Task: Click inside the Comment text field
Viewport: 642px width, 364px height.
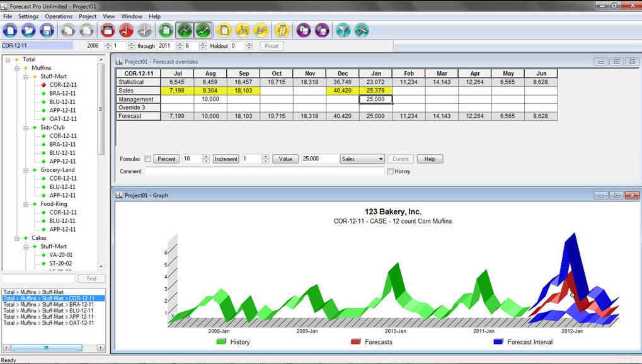Action: (x=265, y=171)
